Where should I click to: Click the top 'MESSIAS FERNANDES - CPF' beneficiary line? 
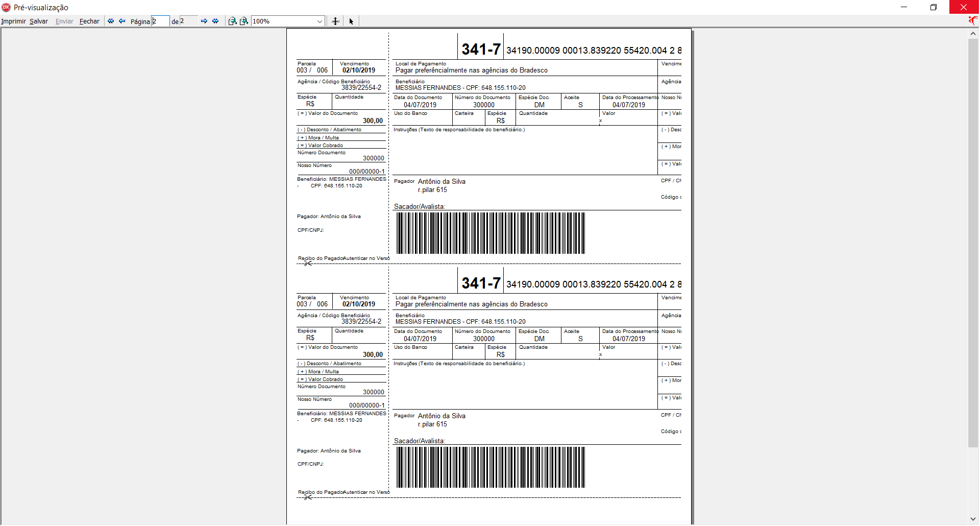[460, 88]
